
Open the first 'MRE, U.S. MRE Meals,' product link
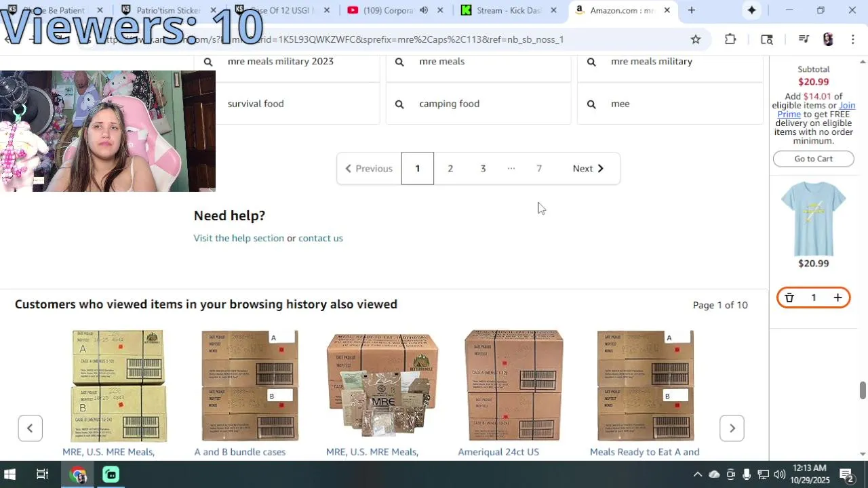(x=108, y=452)
